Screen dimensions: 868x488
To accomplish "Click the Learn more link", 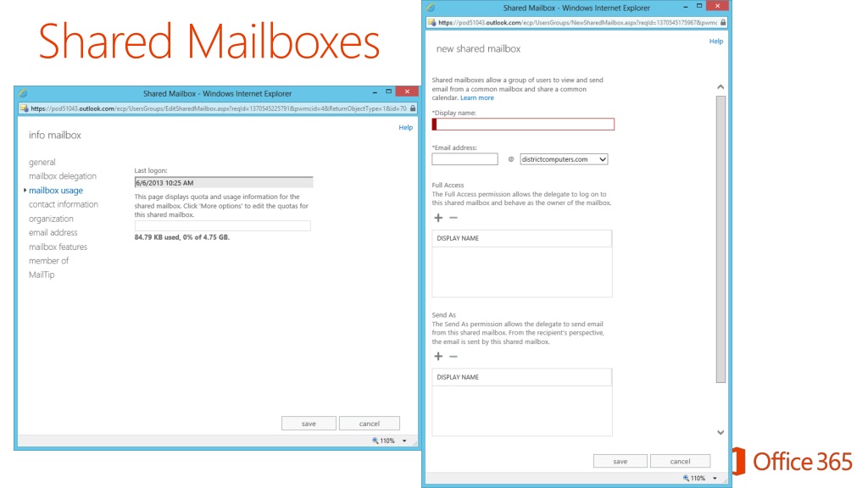I will click(x=476, y=97).
